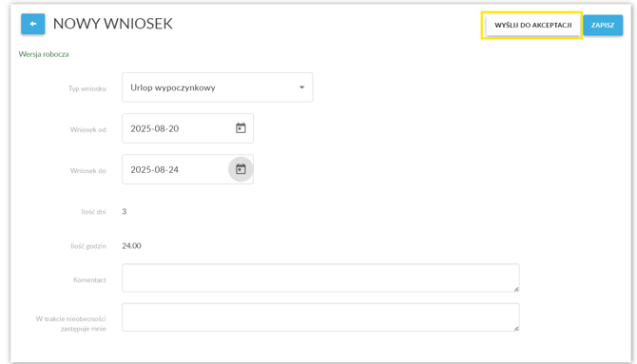Select the Ilość dni value 3

click(125, 211)
